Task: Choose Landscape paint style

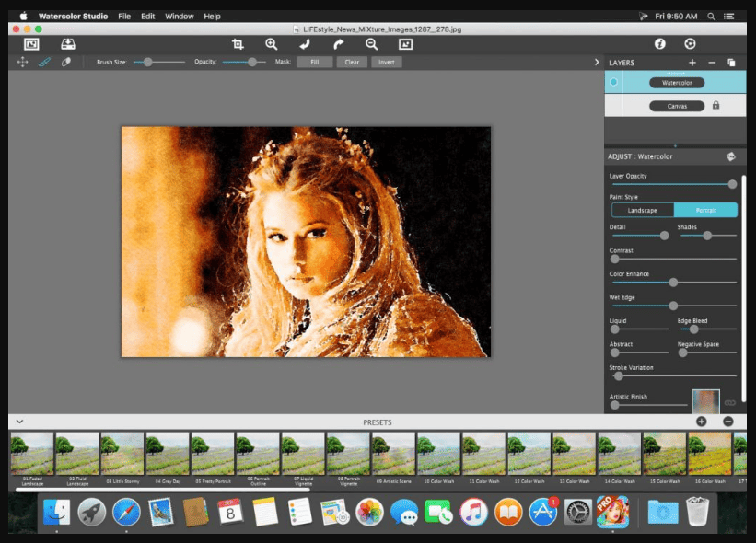Action: [x=642, y=210]
